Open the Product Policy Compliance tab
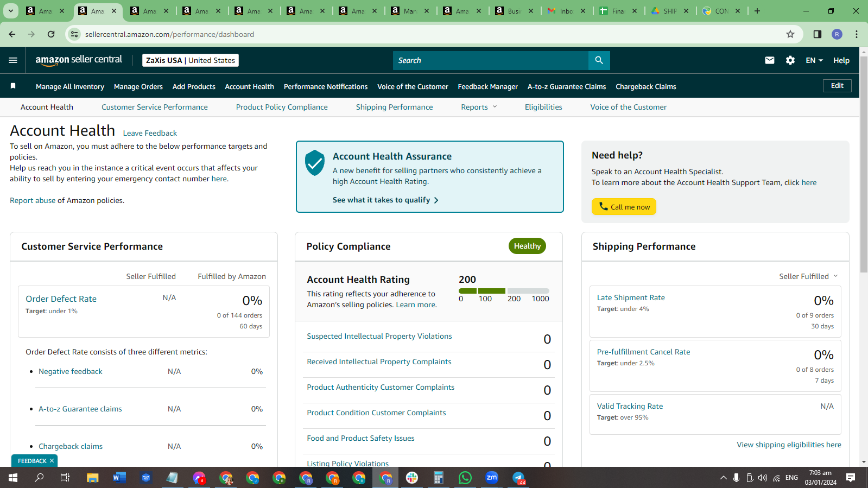Image resolution: width=868 pixels, height=488 pixels. [282, 107]
